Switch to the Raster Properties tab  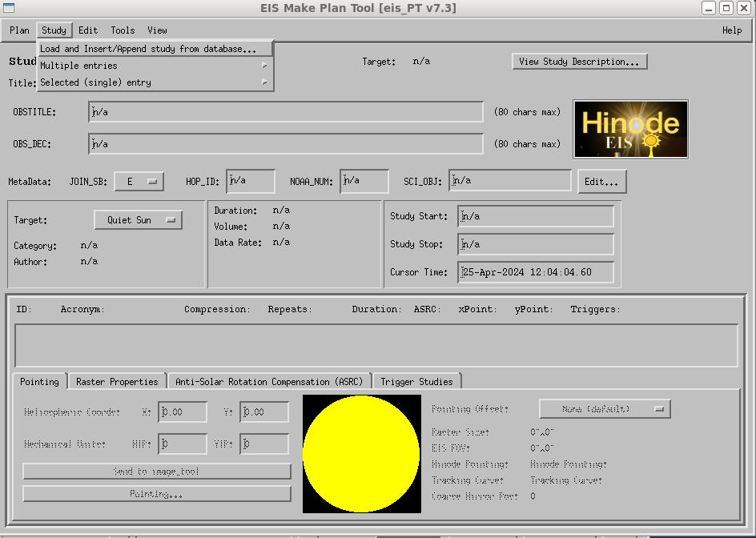point(117,382)
